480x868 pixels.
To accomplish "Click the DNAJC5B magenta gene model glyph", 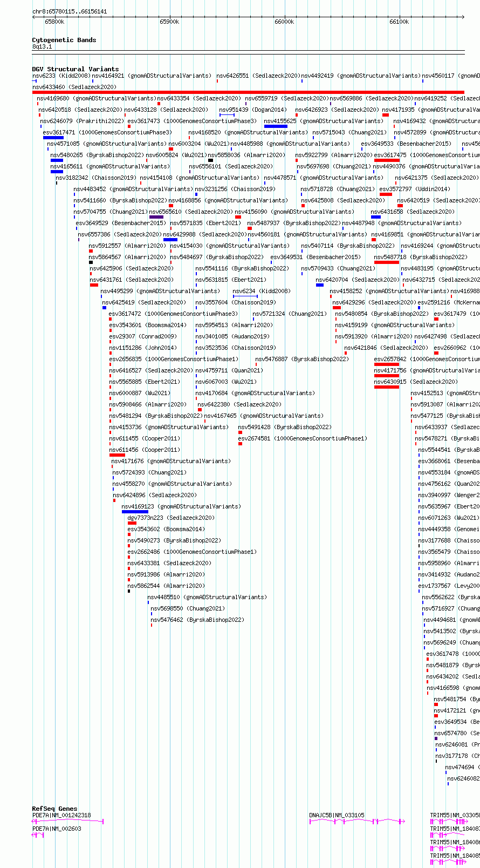I will pyautogui.click(x=356, y=822).
